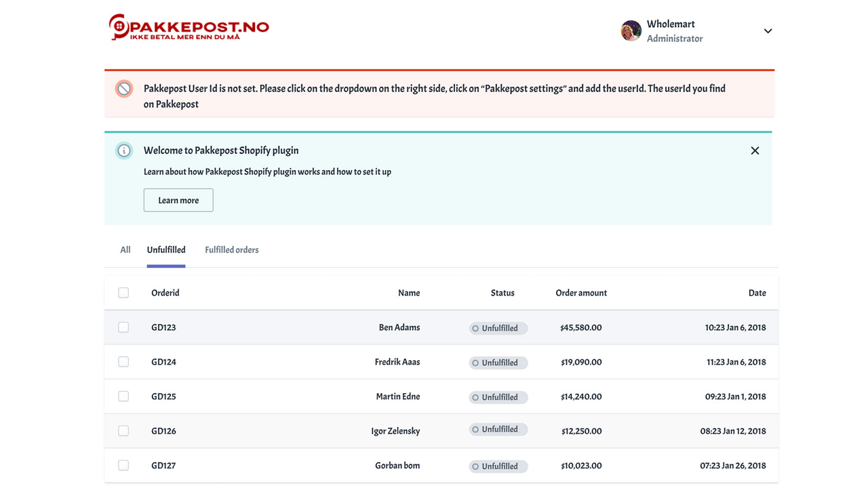This screenshot has height=488, width=868.
Task: Click the Administrator role label
Action: (x=675, y=39)
